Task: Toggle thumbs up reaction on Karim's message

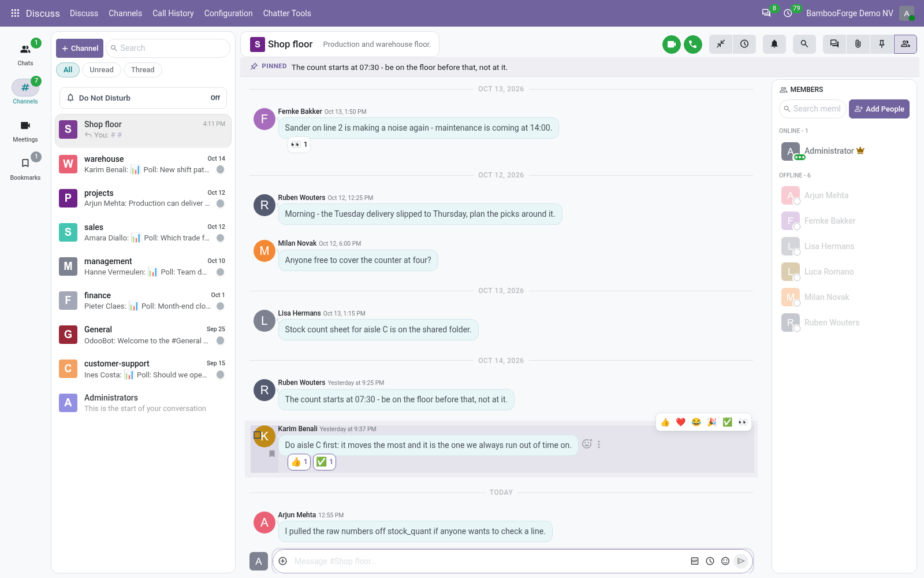Action: click(x=299, y=462)
